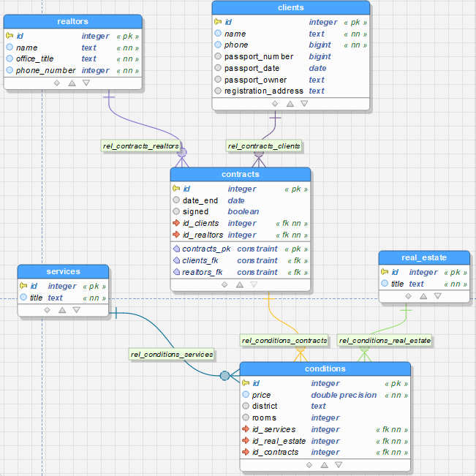The width and height of the screenshot is (476, 476).
Task: Click primary key icon of clients id
Action: click(218, 21)
